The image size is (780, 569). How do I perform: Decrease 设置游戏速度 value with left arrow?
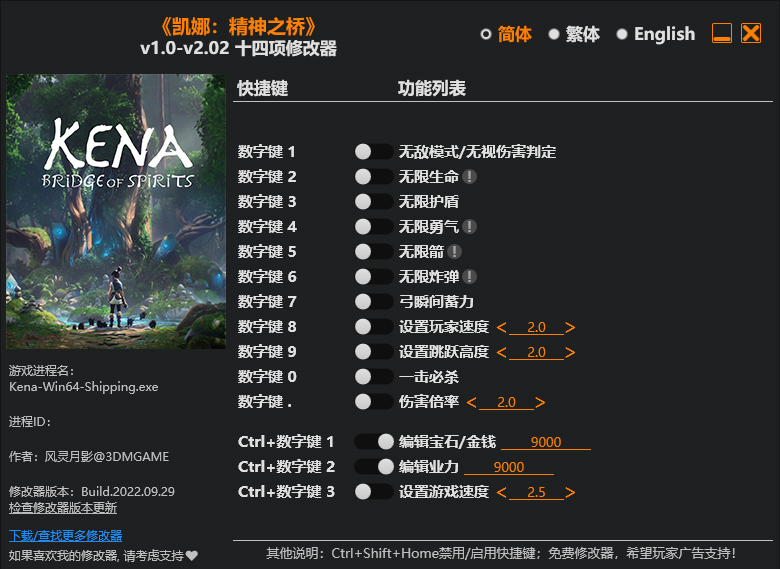[x=501, y=492]
